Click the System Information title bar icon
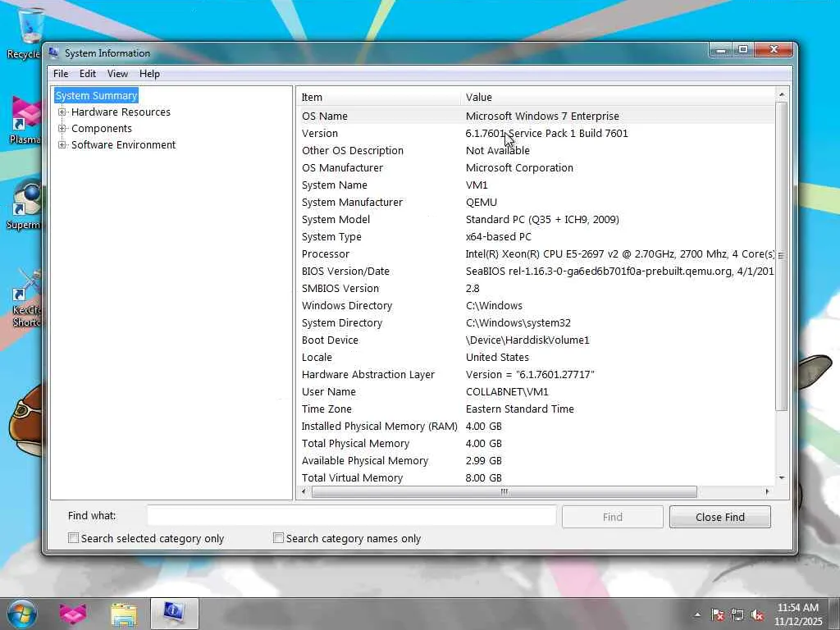 point(53,52)
